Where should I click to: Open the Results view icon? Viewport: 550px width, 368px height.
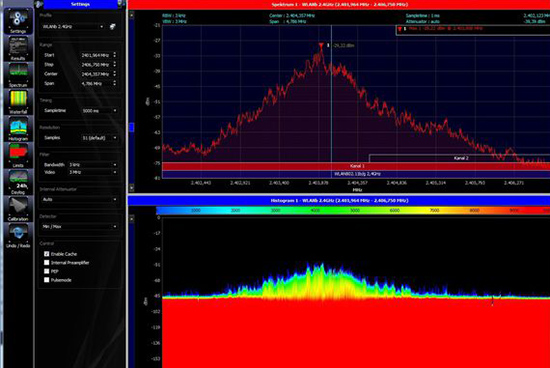(18, 49)
